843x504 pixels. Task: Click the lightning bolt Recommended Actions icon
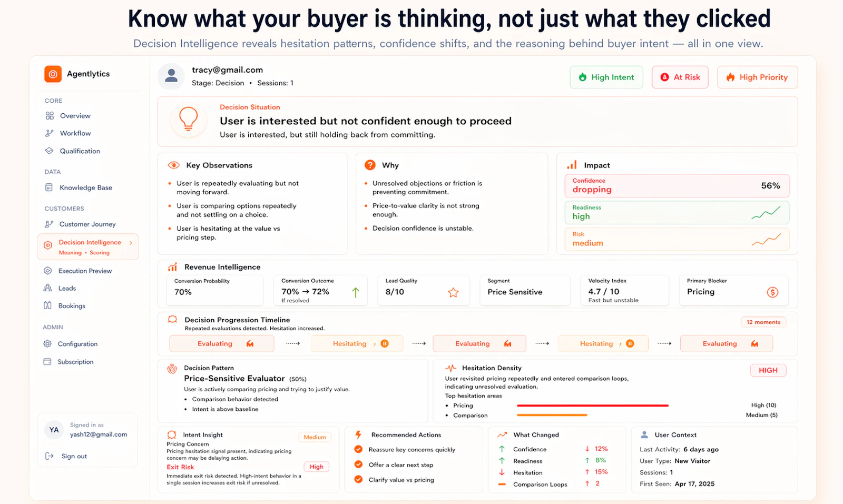point(358,435)
